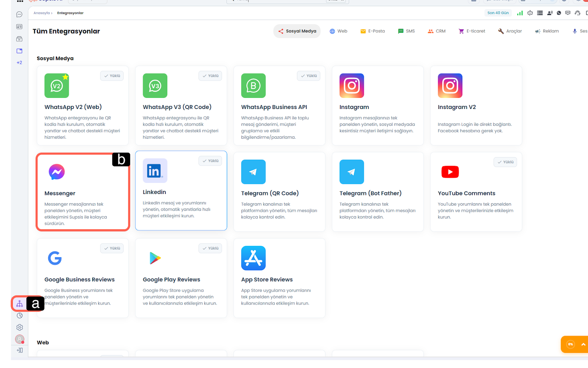Click the archive drawer sidebar icon

click(19, 39)
